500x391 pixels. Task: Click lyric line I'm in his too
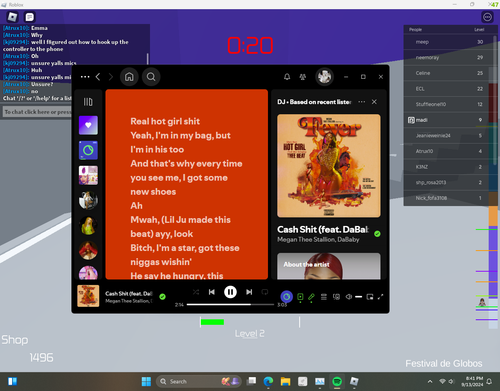(x=157, y=149)
